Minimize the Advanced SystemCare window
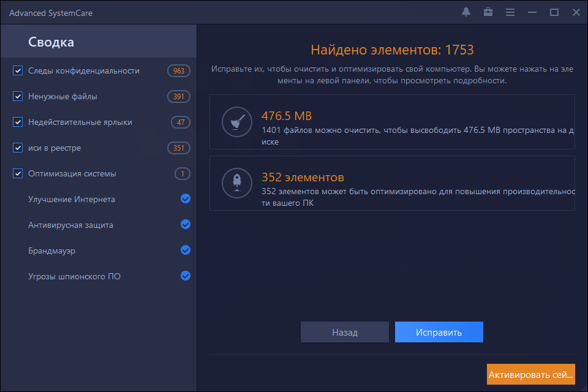 [532, 12]
